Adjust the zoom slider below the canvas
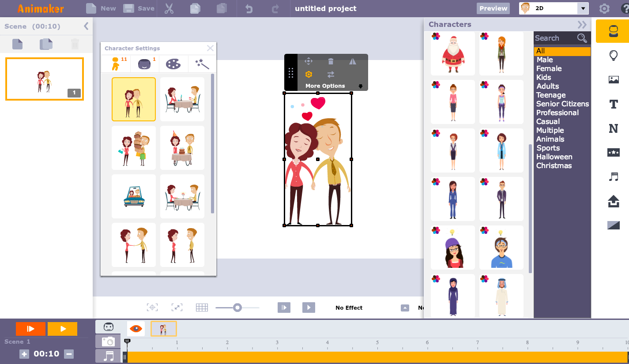629x364 pixels. [x=237, y=307]
